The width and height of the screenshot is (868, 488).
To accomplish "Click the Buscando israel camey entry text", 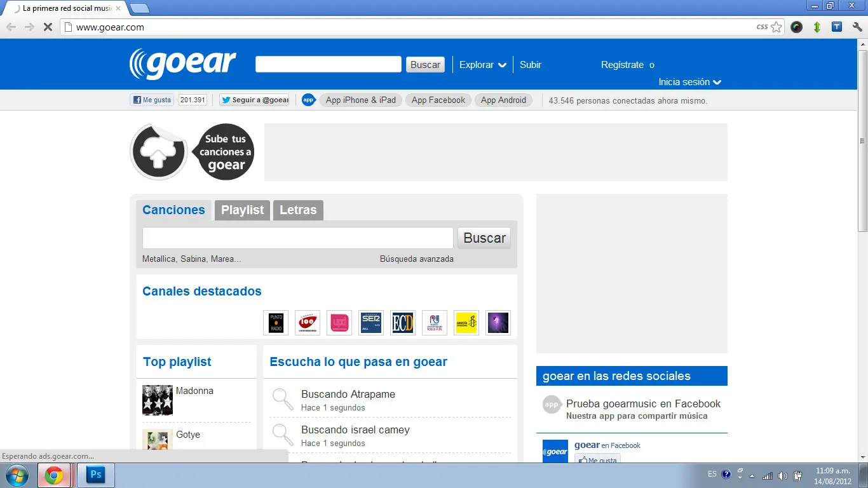I will (x=356, y=430).
